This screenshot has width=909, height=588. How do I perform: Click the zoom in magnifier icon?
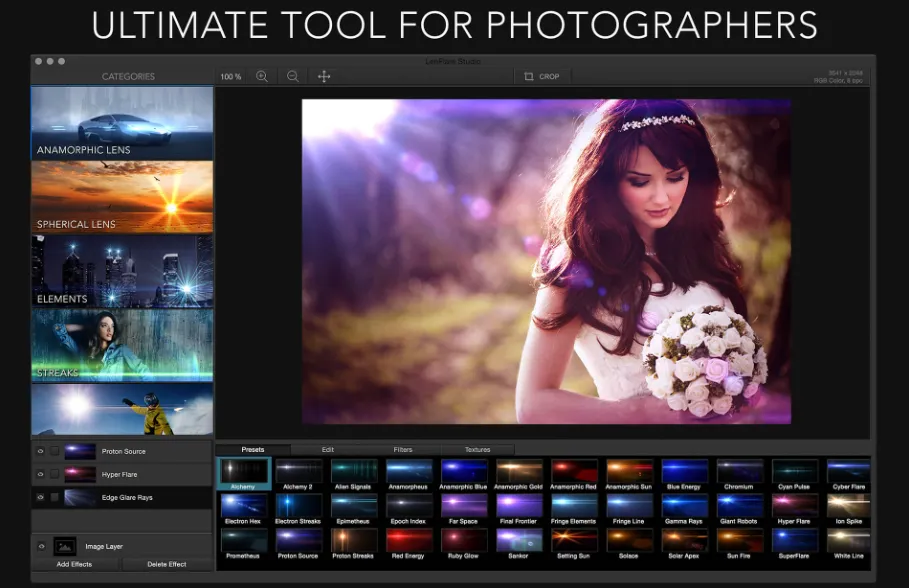262,76
